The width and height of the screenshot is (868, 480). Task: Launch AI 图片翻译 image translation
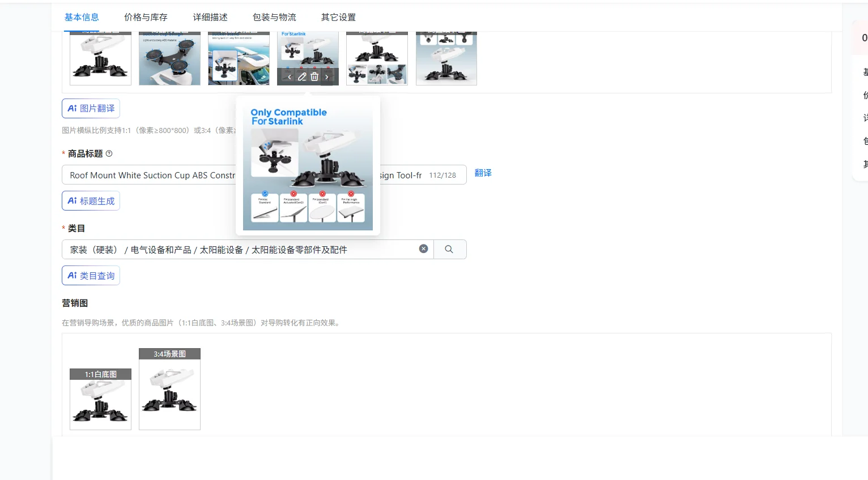(x=91, y=108)
